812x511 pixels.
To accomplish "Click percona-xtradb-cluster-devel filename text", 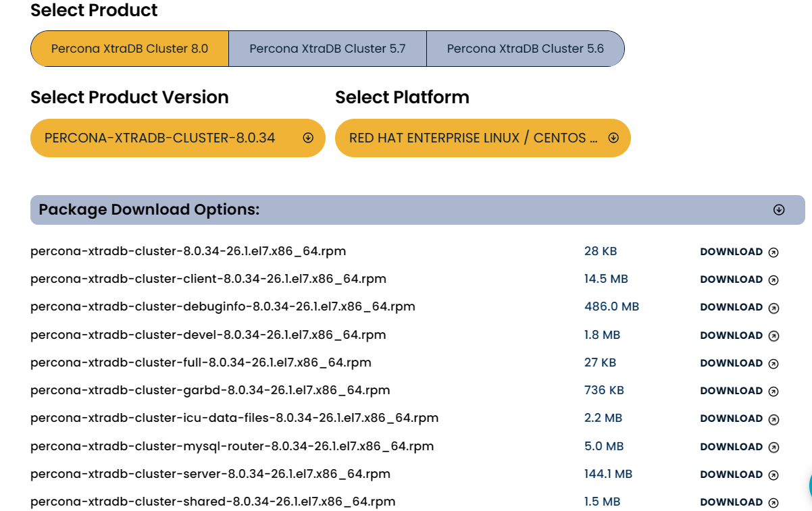I will point(208,335).
